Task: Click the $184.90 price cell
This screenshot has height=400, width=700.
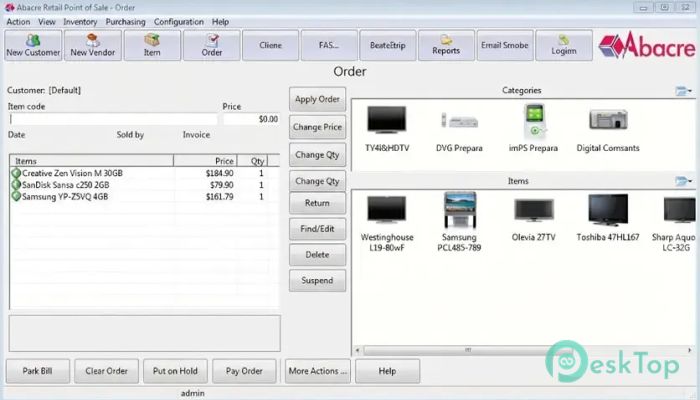Action: coord(220,173)
